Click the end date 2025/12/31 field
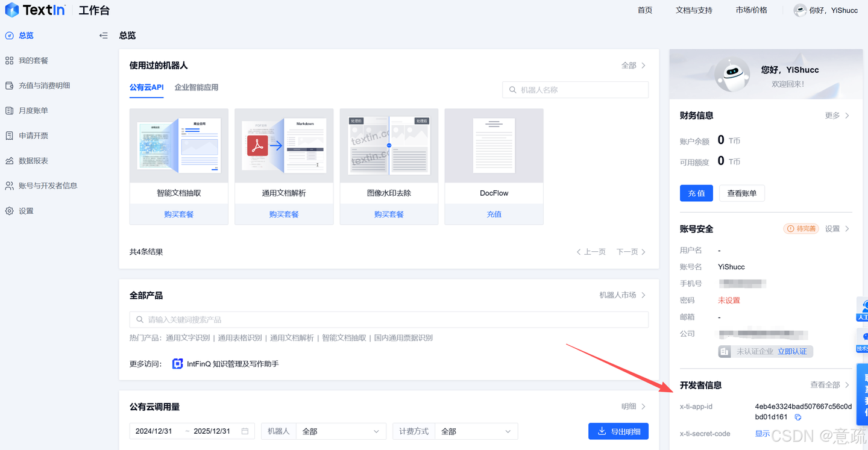Screen dimensions: 868x450 point(212,431)
